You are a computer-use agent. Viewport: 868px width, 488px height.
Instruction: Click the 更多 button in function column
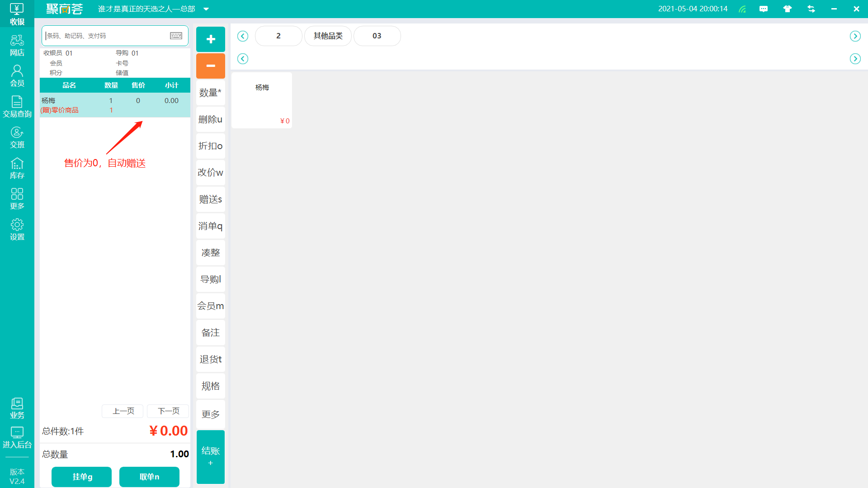[211, 414]
